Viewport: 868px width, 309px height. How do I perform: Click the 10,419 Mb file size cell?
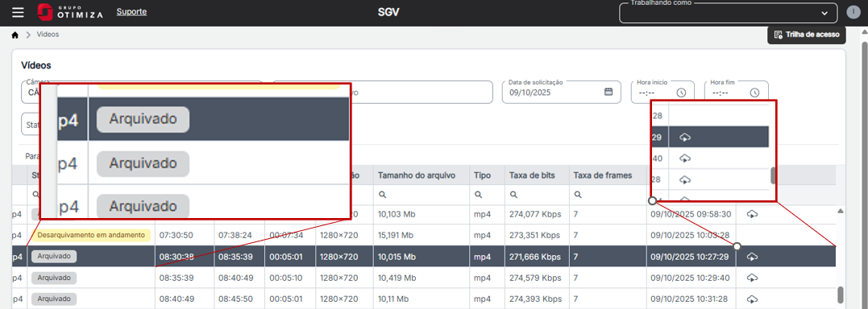coord(422,278)
